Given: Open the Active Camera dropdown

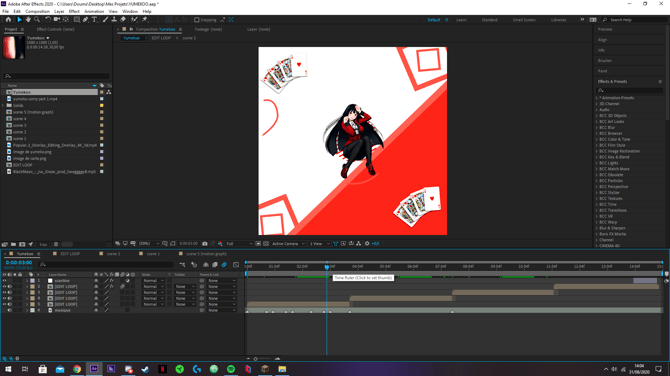Looking at the screenshot, I should 288,244.
